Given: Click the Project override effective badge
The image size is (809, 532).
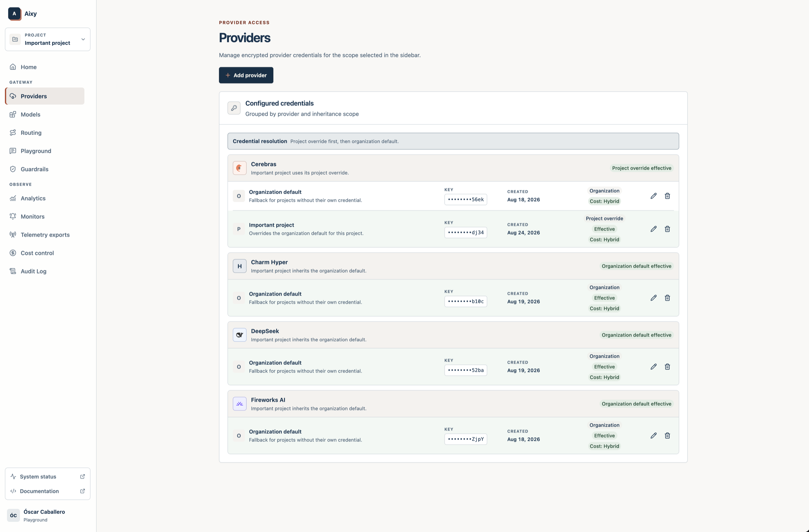Looking at the screenshot, I should click(641, 168).
